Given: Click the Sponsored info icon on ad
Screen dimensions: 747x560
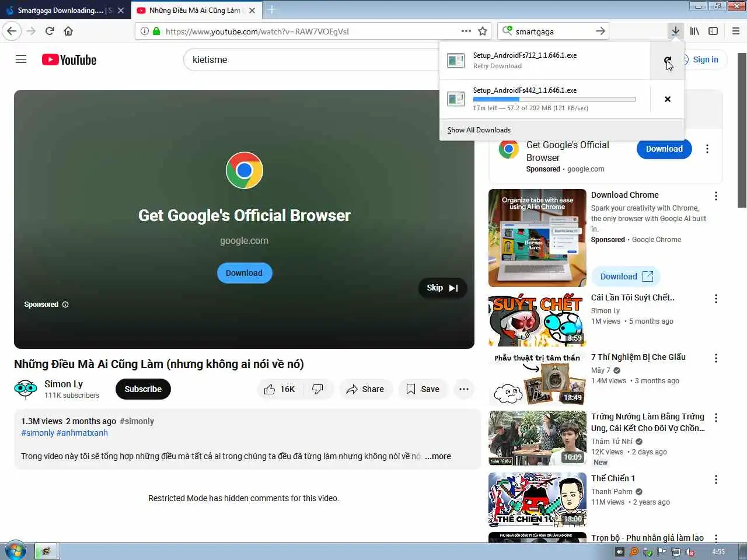Looking at the screenshot, I should (65, 304).
